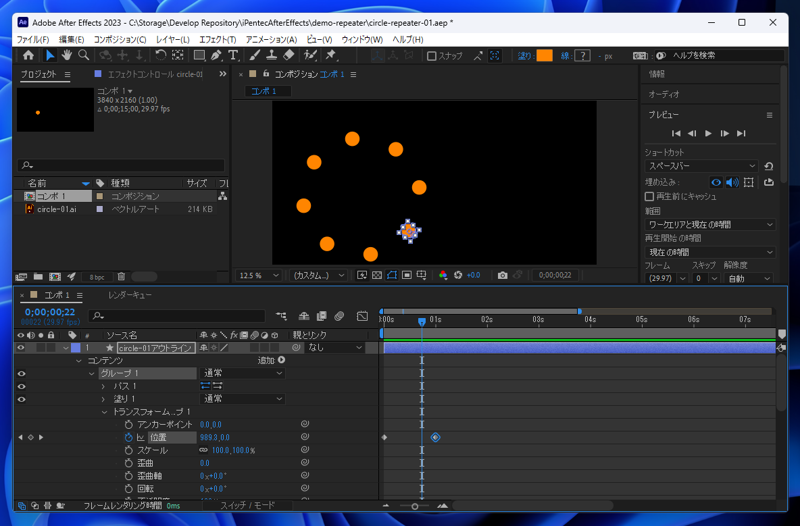
Task: Hide the グループ 1 eye toggle
Action: pyautogui.click(x=21, y=373)
